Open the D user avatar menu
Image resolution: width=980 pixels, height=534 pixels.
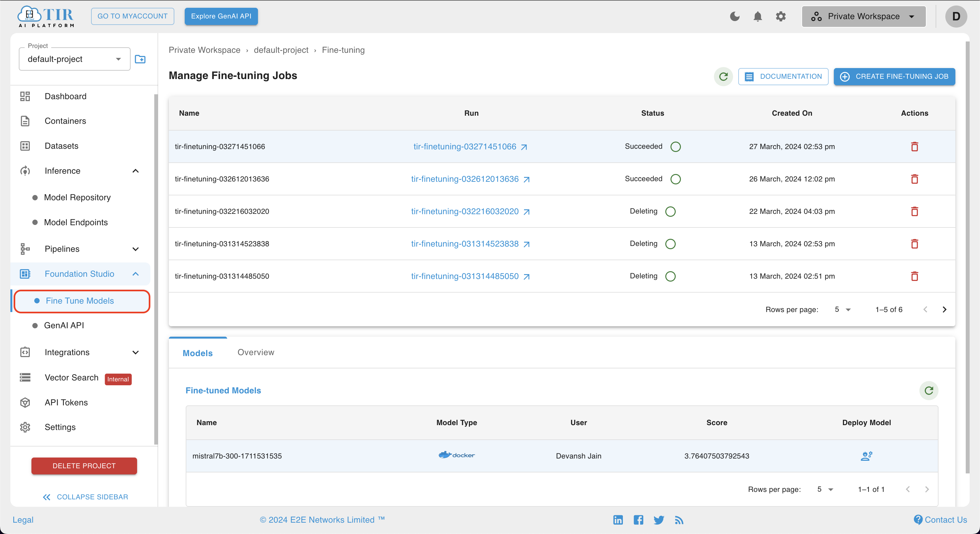[956, 16]
